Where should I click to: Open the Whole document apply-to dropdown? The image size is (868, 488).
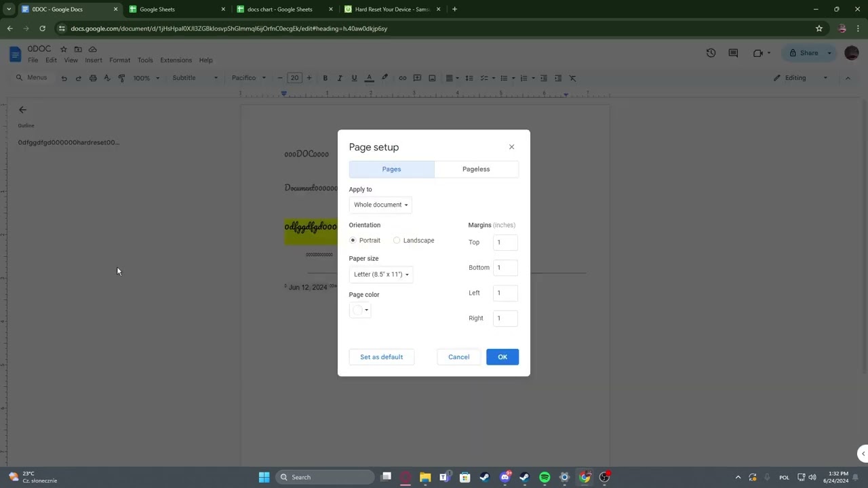point(380,205)
